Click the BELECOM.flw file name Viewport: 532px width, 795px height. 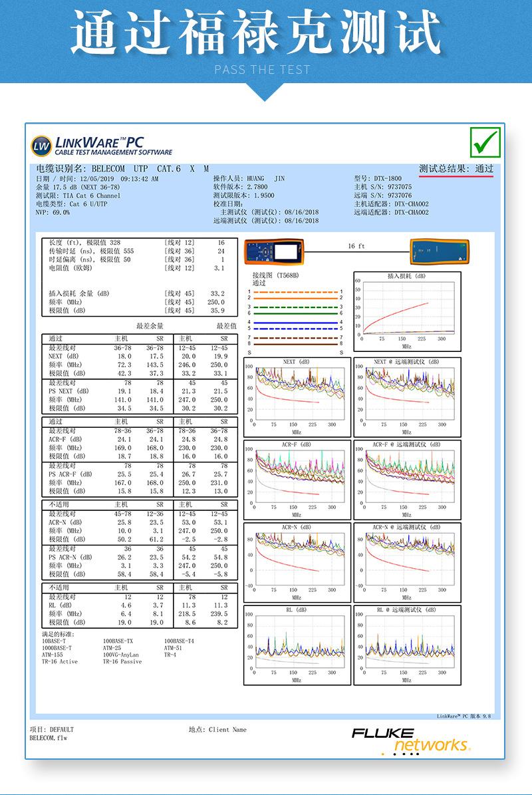(48, 738)
